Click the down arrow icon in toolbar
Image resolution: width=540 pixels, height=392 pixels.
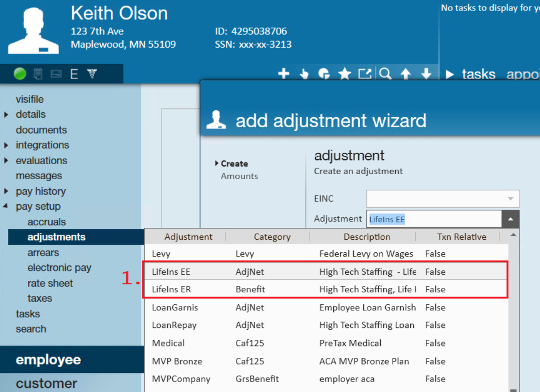click(426, 74)
